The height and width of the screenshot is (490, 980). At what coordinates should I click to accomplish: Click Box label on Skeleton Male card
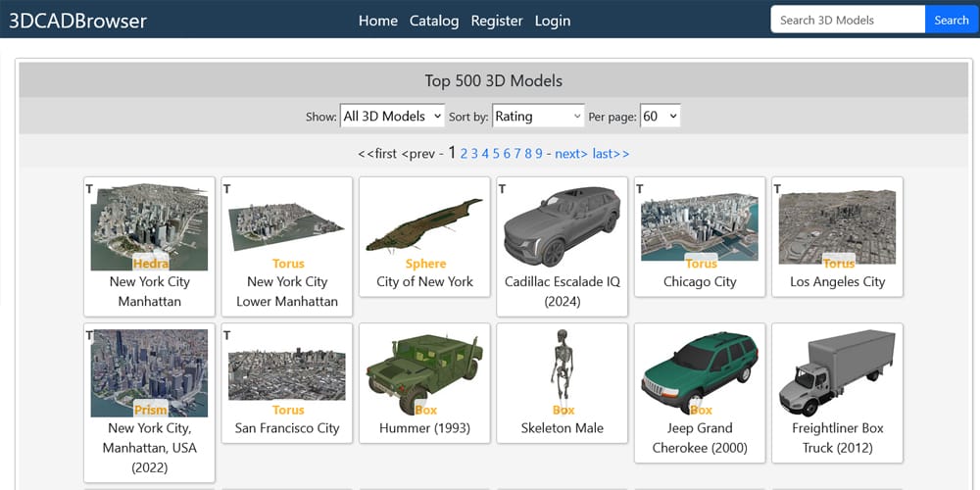coord(563,410)
